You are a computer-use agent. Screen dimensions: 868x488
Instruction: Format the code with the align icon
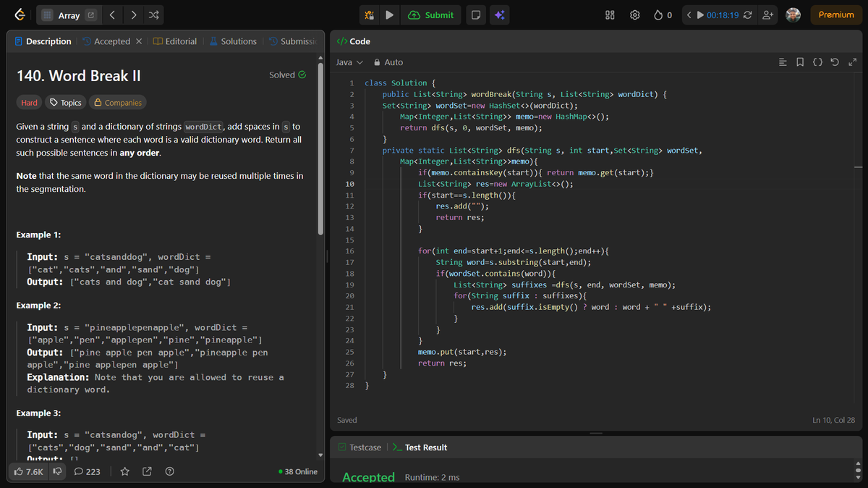click(783, 62)
